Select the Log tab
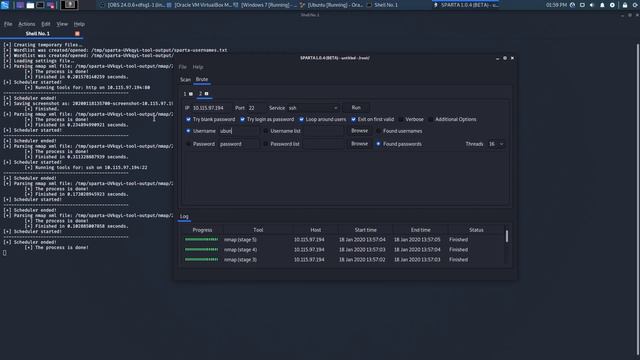The image size is (640, 360). [x=184, y=216]
